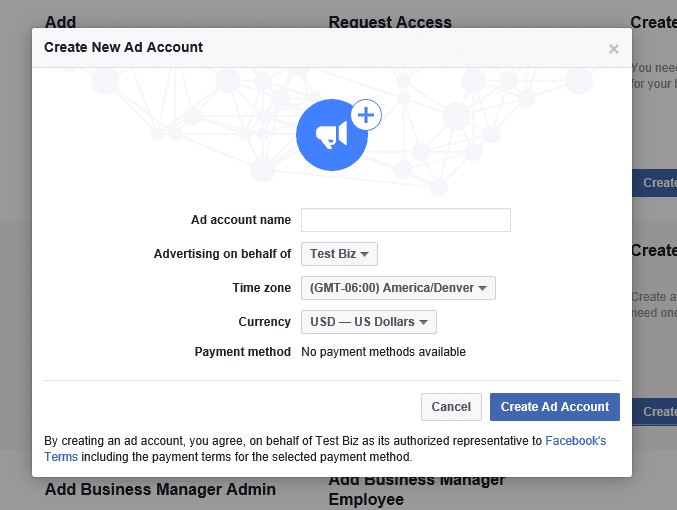The width and height of the screenshot is (677, 510).
Task: Click the Payment method label
Action: tap(242, 352)
